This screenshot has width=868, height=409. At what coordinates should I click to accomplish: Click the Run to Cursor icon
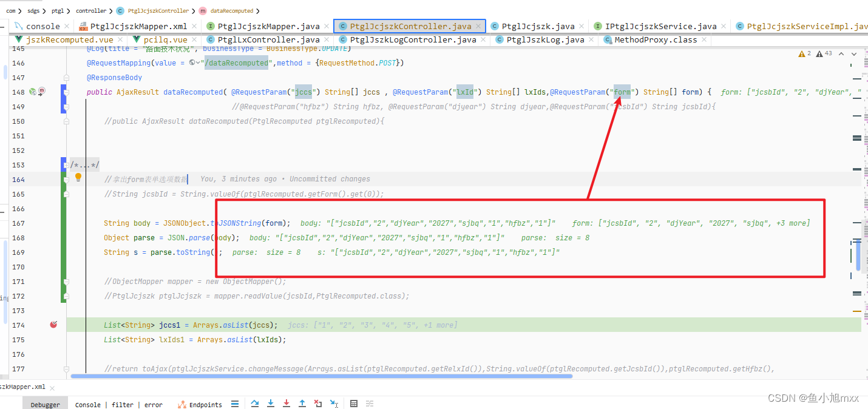click(x=334, y=404)
